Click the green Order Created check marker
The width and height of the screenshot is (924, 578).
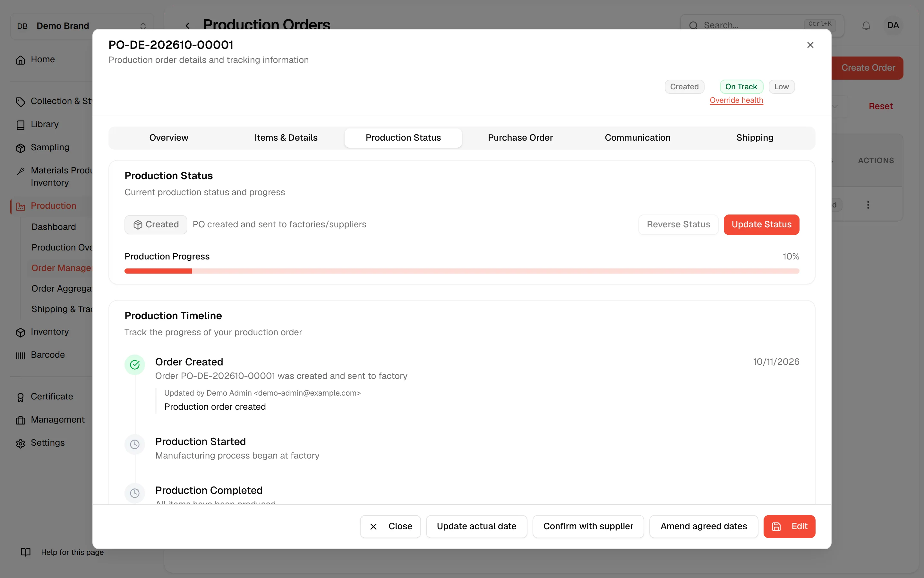click(x=135, y=365)
